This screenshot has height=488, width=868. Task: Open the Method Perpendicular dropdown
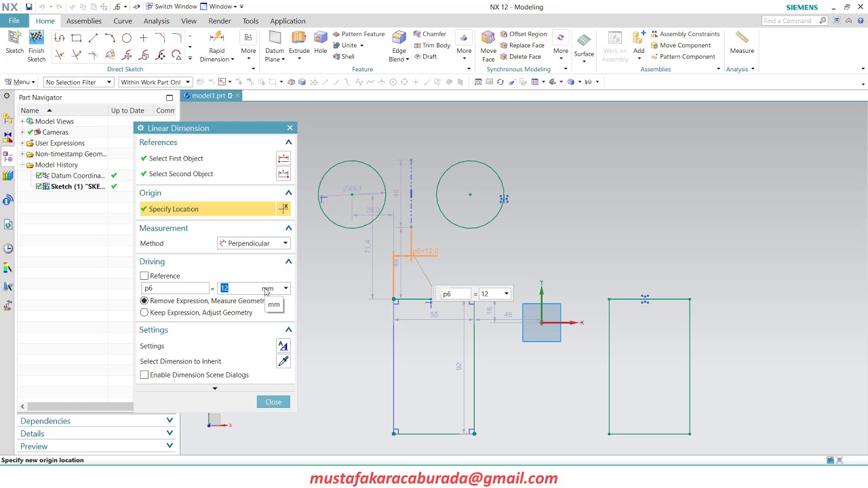(x=254, y=243)
